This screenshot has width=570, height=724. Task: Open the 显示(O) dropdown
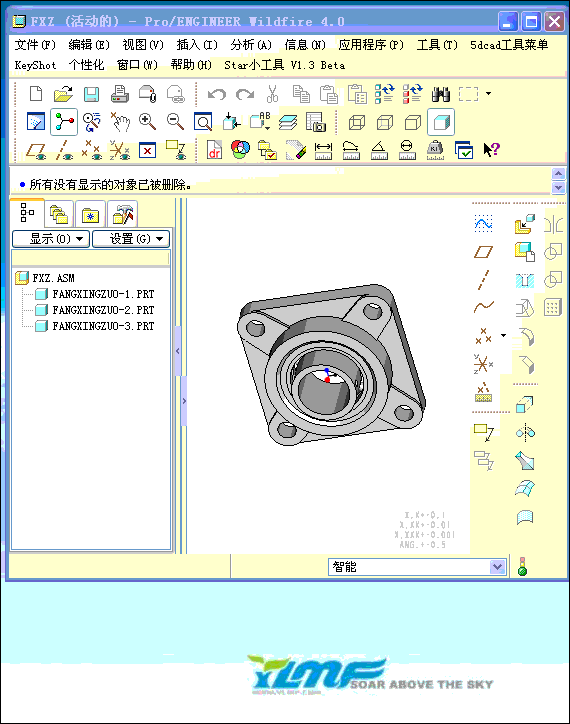[x=51, y=239]
